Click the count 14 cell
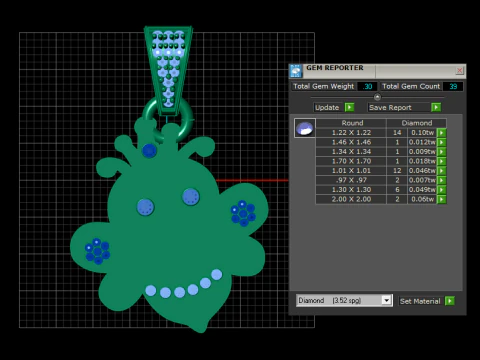The height and width of the screenshot is (360, 480). point(397,133)
